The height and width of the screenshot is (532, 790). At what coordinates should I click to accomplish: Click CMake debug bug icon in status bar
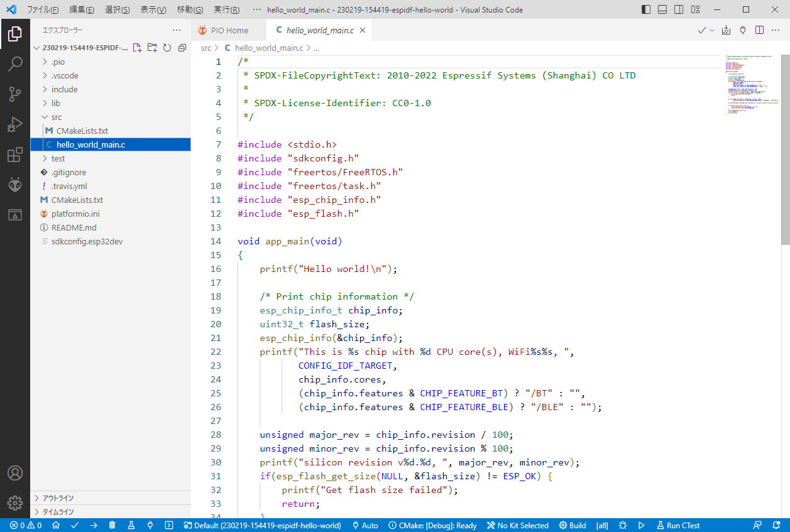tap(623, 525)
